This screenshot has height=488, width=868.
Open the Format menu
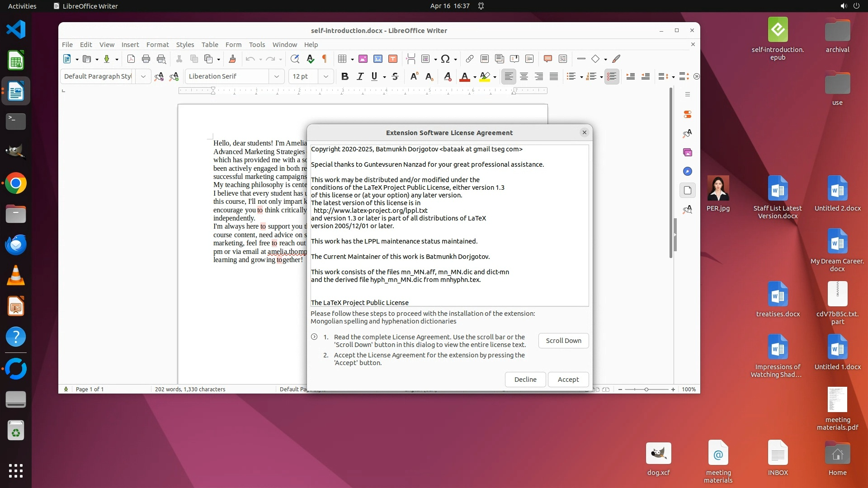tap(157, 44)
